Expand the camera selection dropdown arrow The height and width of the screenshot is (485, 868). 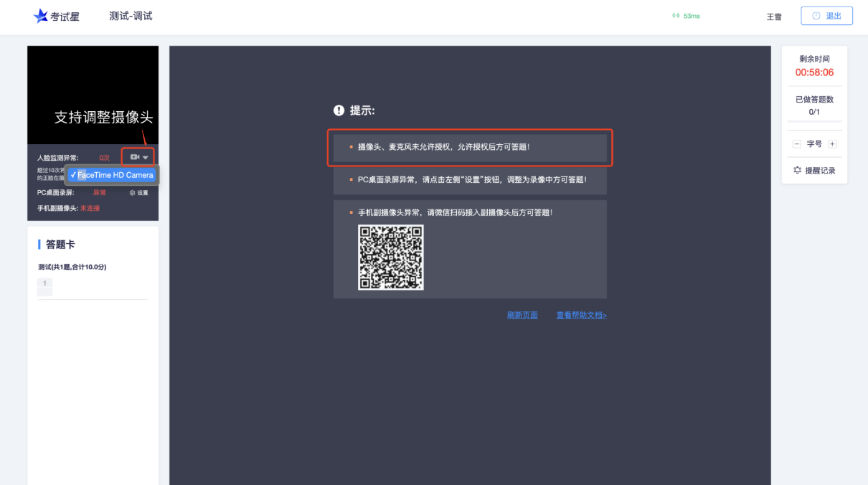pos(146,157)
